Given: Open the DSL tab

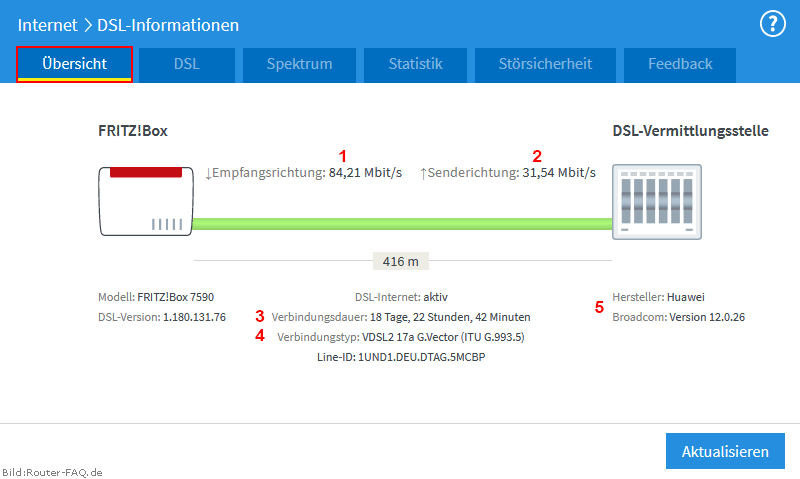Looking at the screenshot, I should 187,64.
